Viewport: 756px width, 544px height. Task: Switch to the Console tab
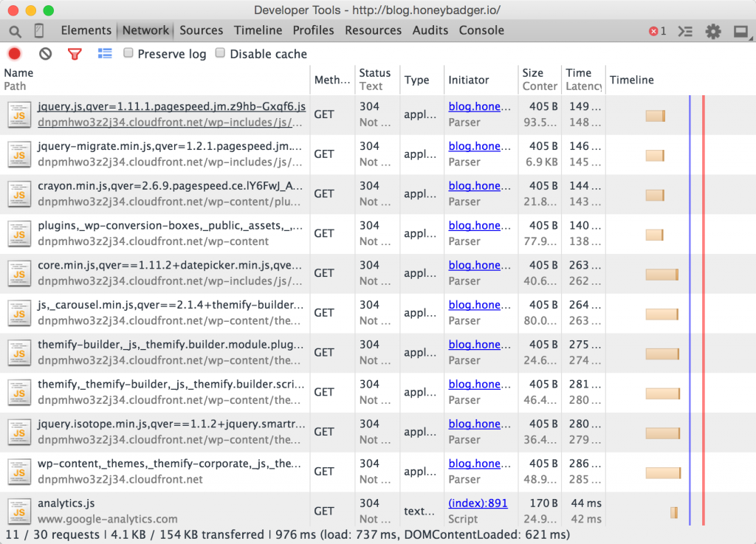[x=481, y=30]
